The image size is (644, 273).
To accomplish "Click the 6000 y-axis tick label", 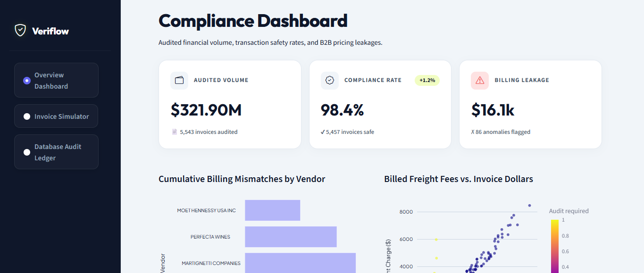I will pos(406,239).
